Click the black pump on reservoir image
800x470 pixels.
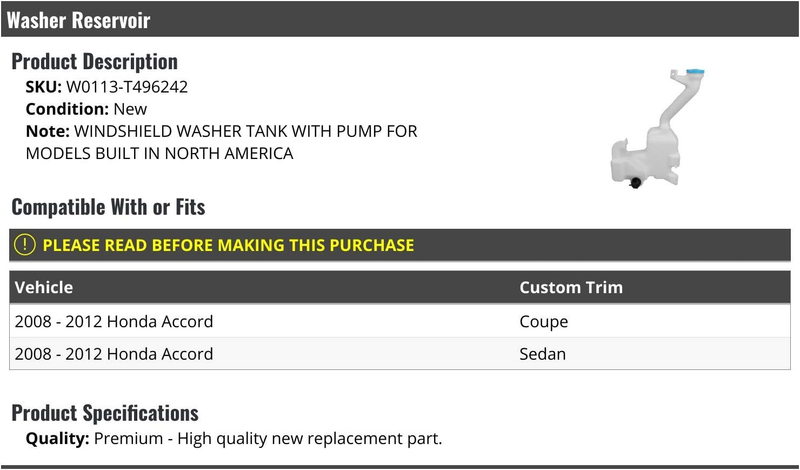pyautogui.click(x=635, y=183)
